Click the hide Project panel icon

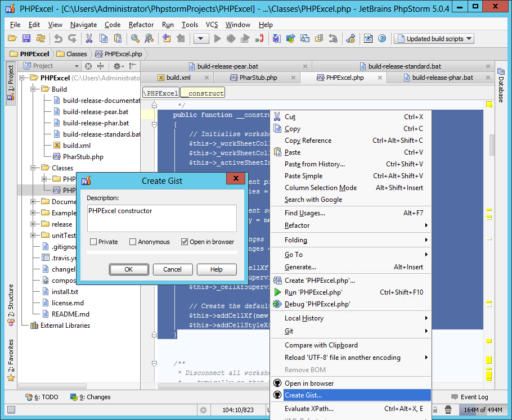pyautogui.click(x=132, y=66)
